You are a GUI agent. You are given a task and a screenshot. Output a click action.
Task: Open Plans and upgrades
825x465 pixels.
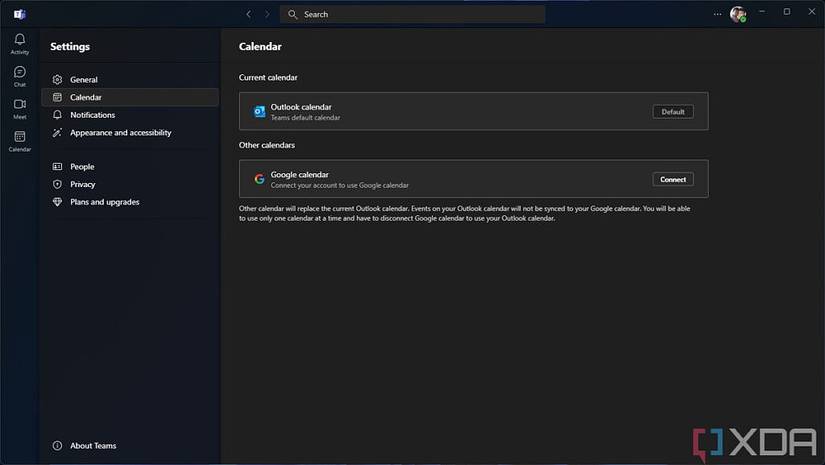point(130,202)
